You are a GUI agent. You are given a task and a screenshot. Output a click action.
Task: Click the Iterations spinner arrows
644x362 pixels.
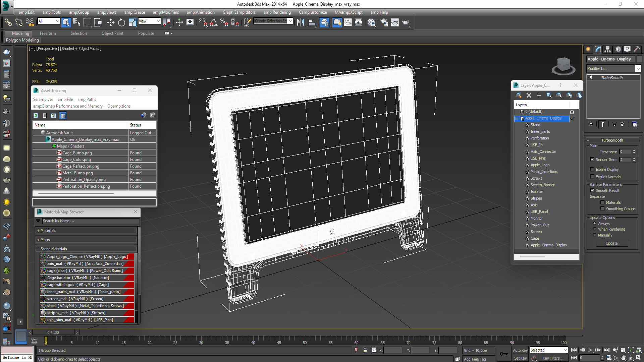pyautogui.click(x=634, y=152)
